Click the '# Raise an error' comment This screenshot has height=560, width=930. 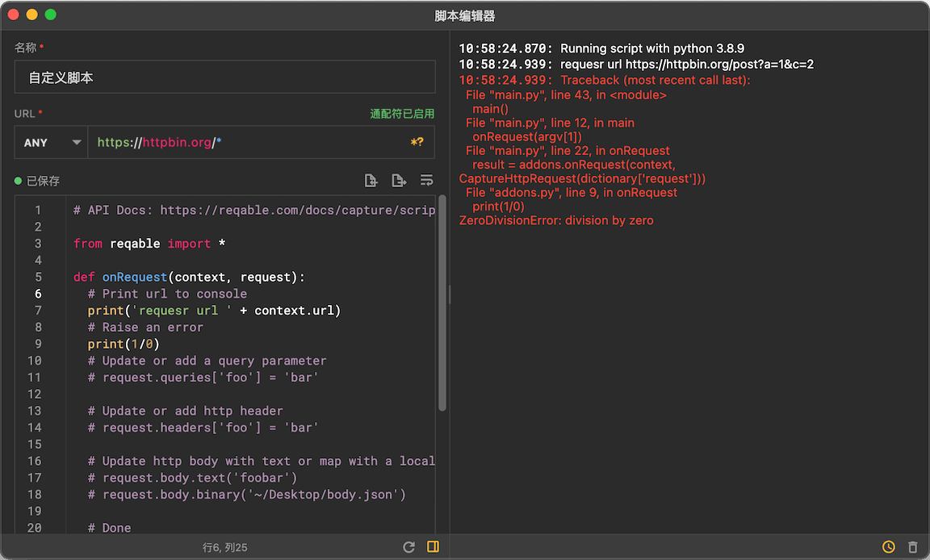[x=145, y=327]
